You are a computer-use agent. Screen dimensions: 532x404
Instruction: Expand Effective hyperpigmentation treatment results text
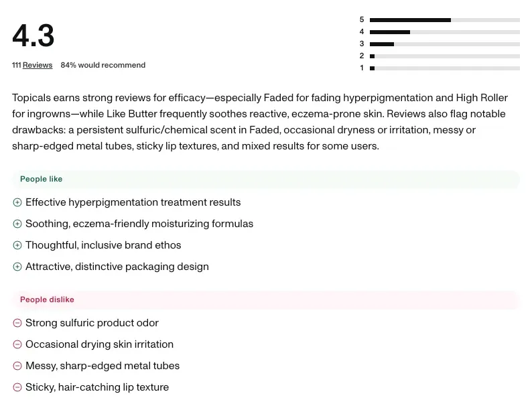coord(133,202)
